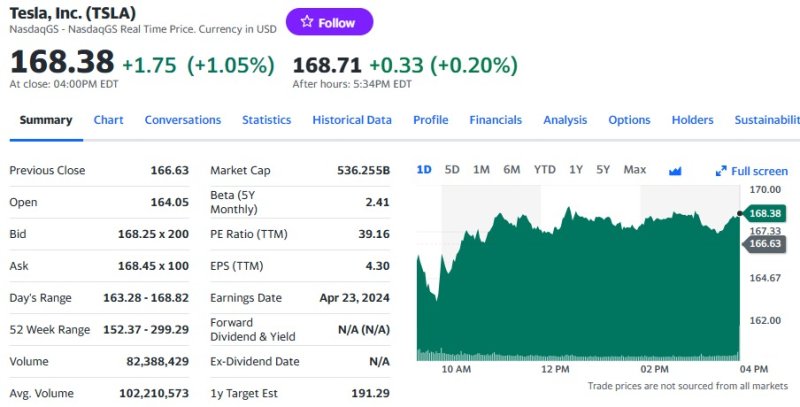Open the Options tab

click(x=629, y=120)
